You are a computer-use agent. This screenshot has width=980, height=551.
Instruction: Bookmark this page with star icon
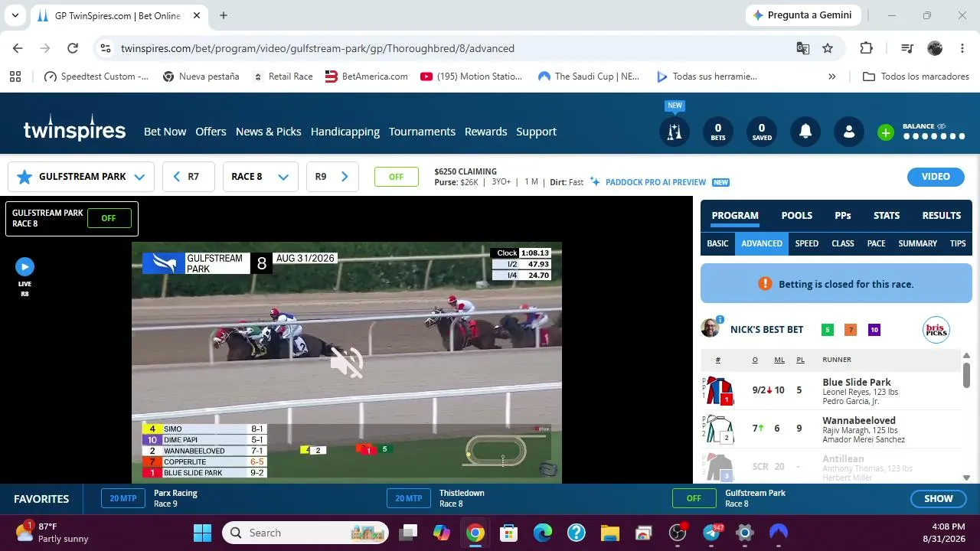[828, 48]
